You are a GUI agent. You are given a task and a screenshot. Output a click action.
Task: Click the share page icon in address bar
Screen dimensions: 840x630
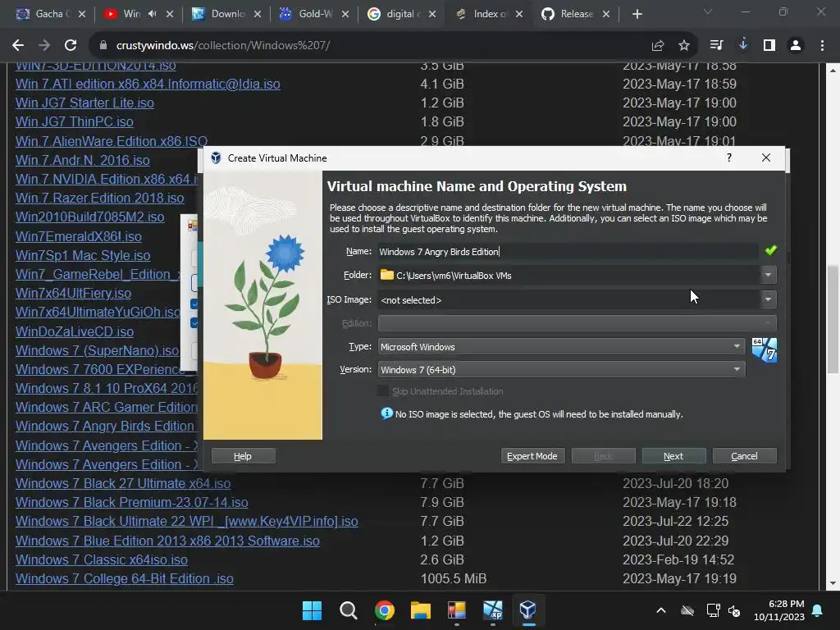point(658,46)
